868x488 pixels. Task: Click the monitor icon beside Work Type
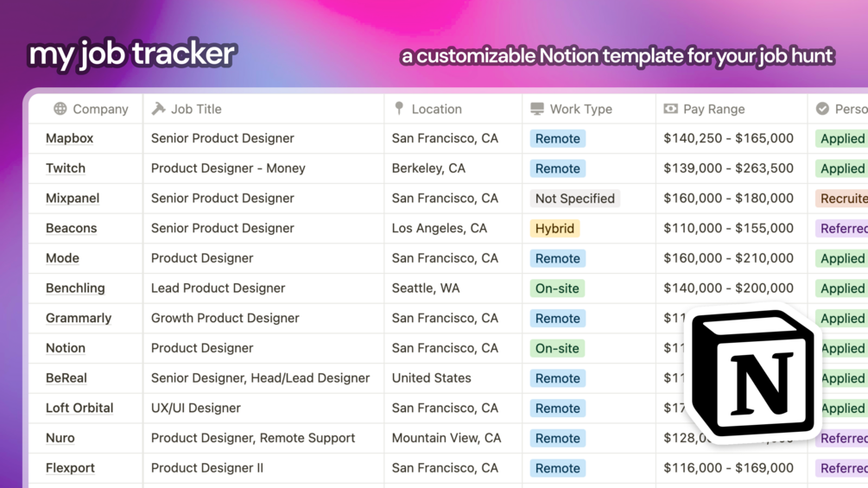coord(537,109)
